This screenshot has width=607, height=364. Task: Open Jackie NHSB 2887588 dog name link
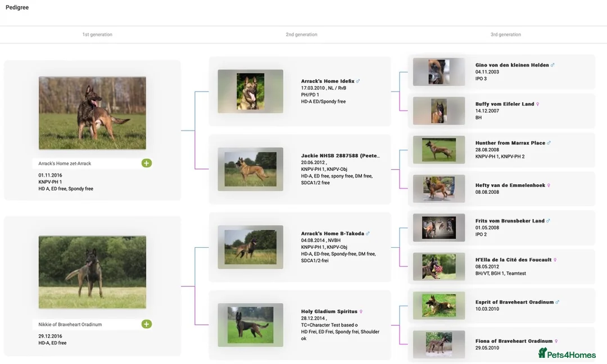(x=340, y=156)
